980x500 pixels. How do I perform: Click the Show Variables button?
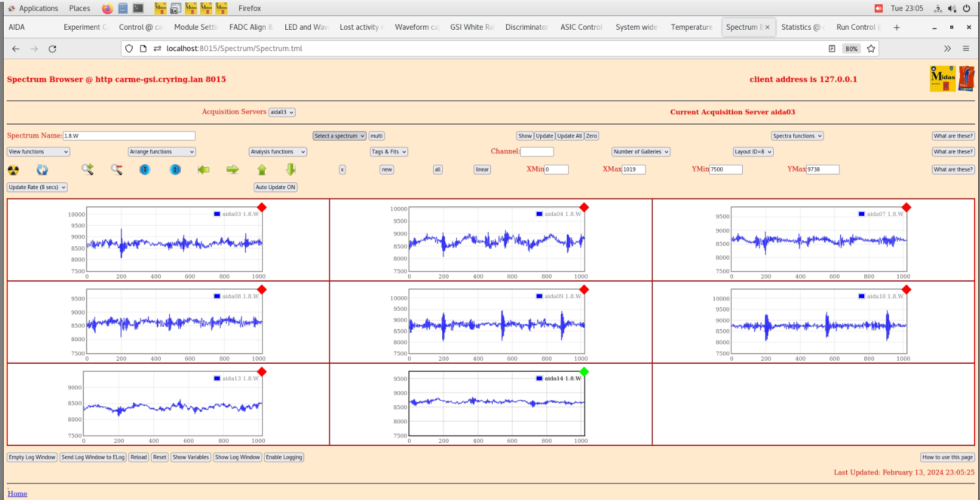(x=191, y=457)
